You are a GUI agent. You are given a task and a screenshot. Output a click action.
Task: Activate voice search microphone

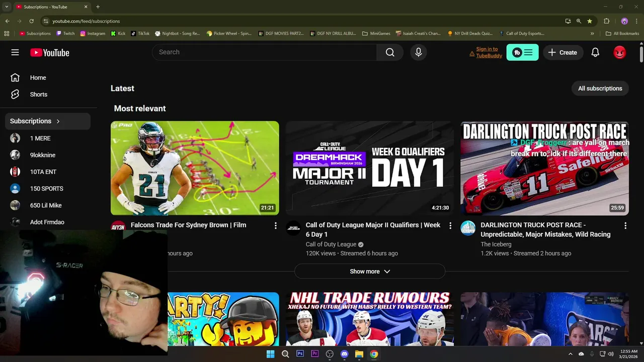tap(418, 52)
